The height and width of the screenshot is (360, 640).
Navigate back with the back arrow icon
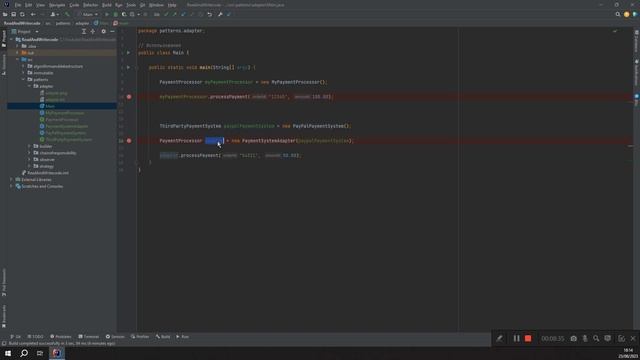click(x=33, y=14)
